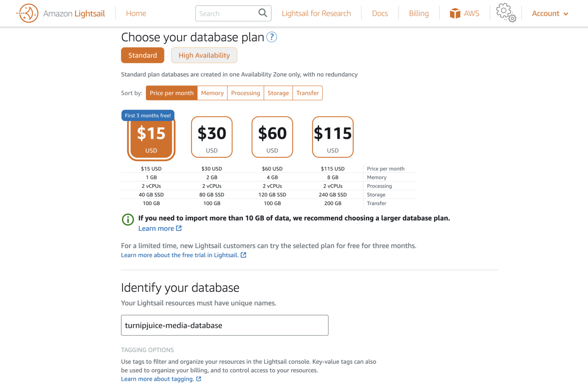Select the $115 USD plan tile

pos(332,137)
